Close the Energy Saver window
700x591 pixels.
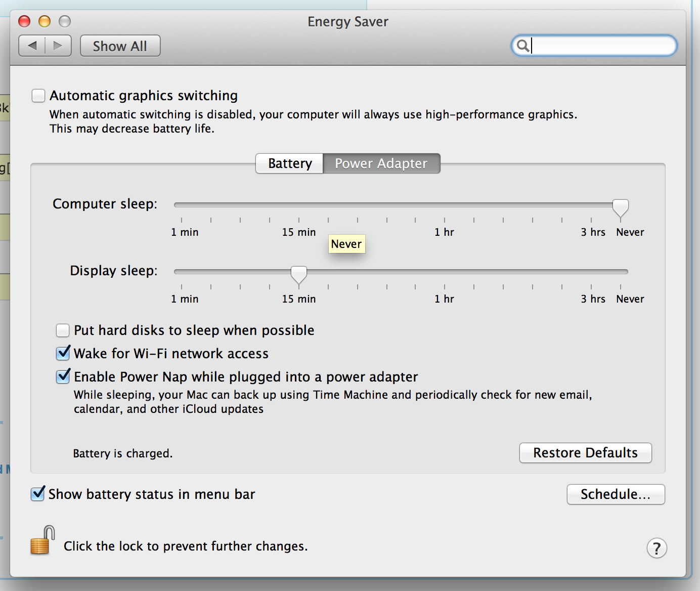[24, 21]
